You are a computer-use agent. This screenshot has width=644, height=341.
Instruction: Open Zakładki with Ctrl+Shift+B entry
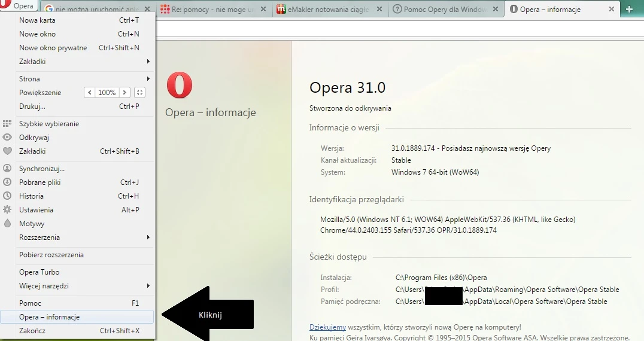78,151
